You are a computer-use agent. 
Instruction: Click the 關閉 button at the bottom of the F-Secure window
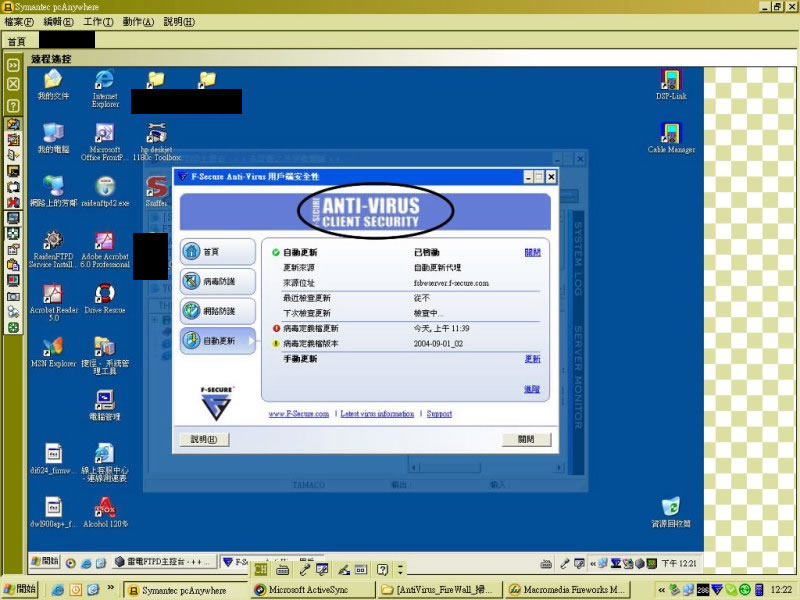[526, 439]
